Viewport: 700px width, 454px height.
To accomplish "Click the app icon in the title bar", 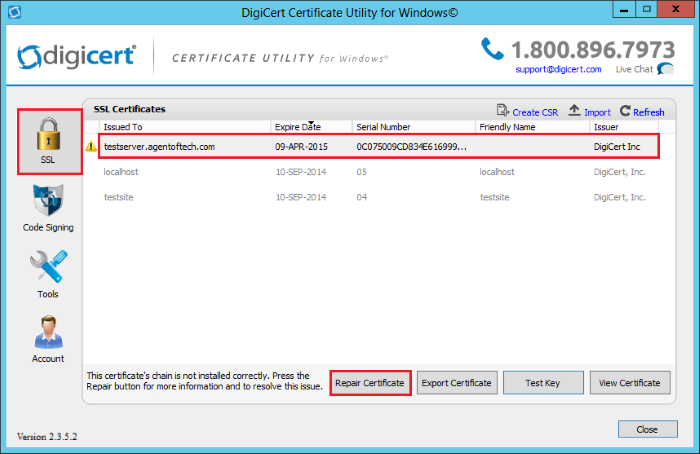I will tap(14, 12).
